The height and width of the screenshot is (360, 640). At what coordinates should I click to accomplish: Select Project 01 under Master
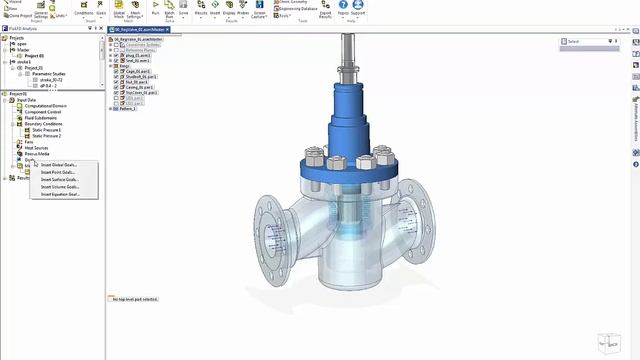(31, 56)
